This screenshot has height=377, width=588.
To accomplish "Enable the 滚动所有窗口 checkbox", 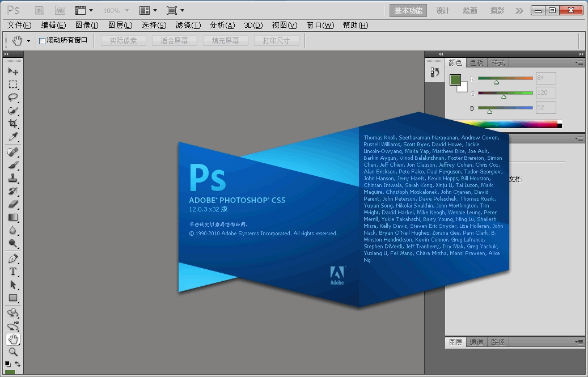I will click(x=42, y=41).
